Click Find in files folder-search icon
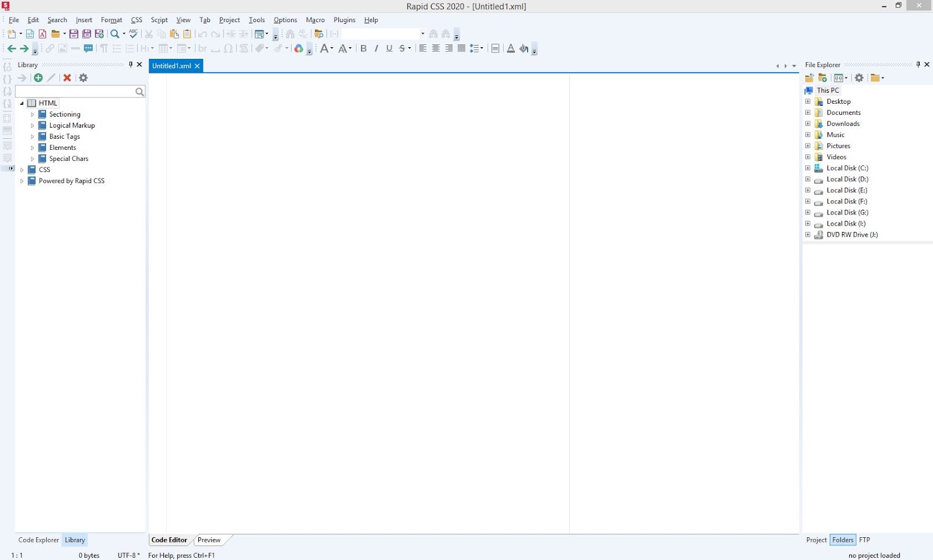 pos(318,34)
